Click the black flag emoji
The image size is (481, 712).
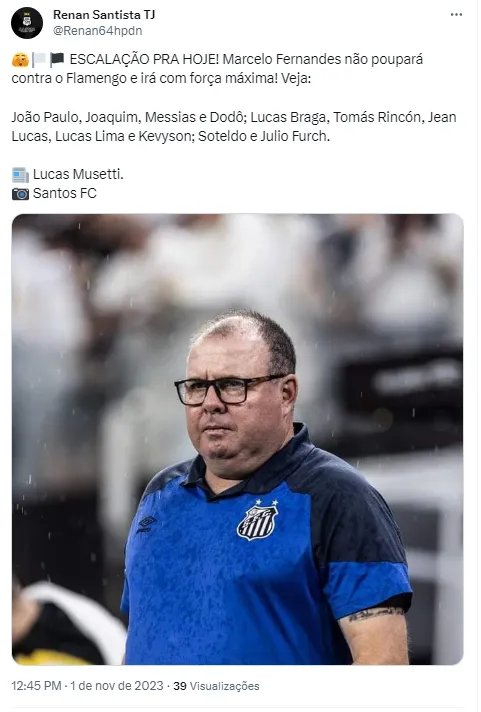(57, 59)
